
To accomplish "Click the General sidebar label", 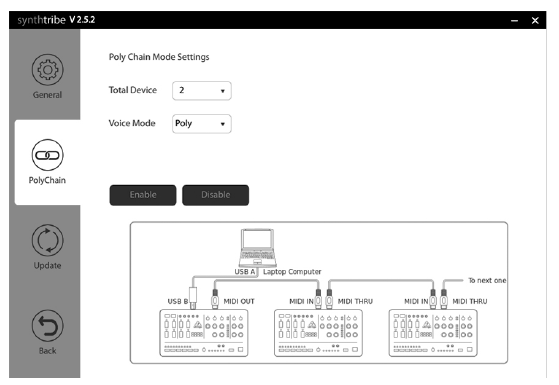I will [x=47, y=95].
